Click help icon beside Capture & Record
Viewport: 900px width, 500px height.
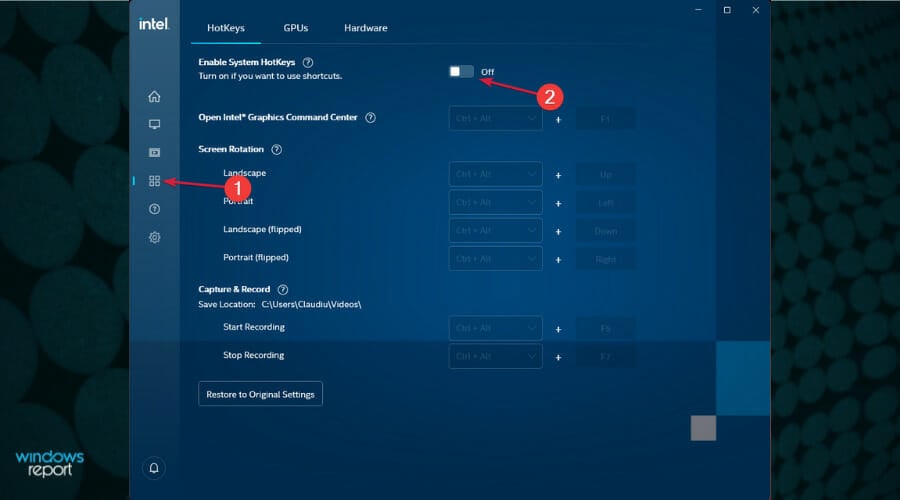click(x=282, y=289)
